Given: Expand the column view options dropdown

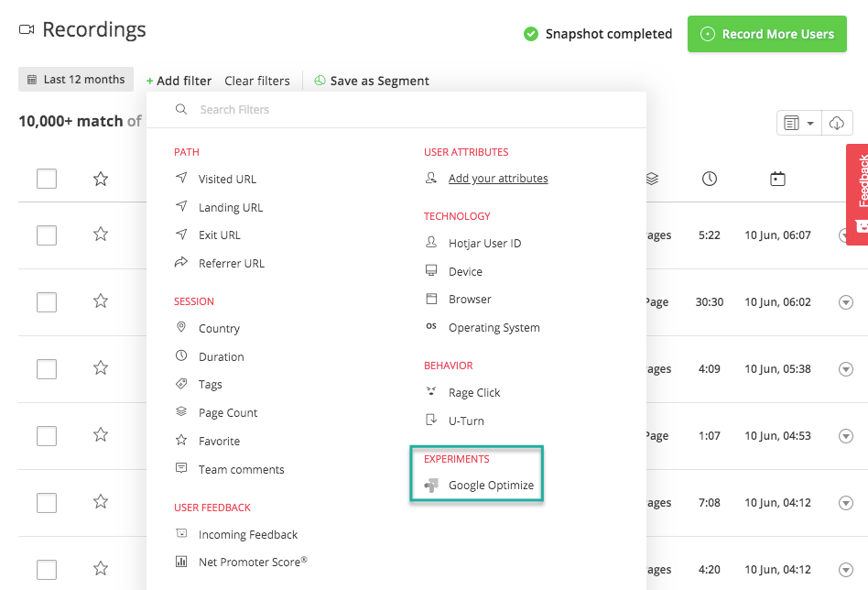Looking at the screenshot, I should point(798,123).
